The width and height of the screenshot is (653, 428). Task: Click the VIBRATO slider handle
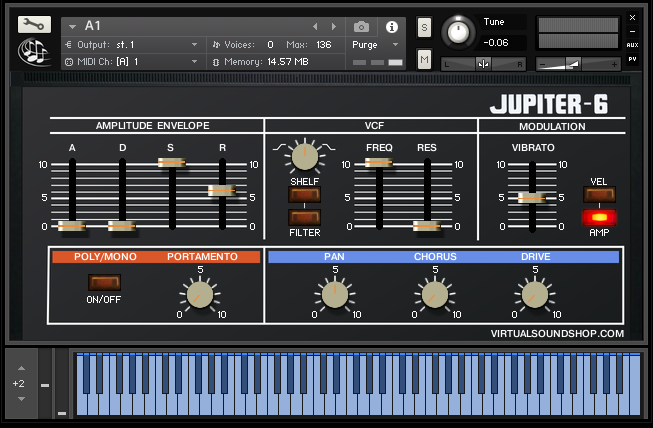click(x=532, y=197)
